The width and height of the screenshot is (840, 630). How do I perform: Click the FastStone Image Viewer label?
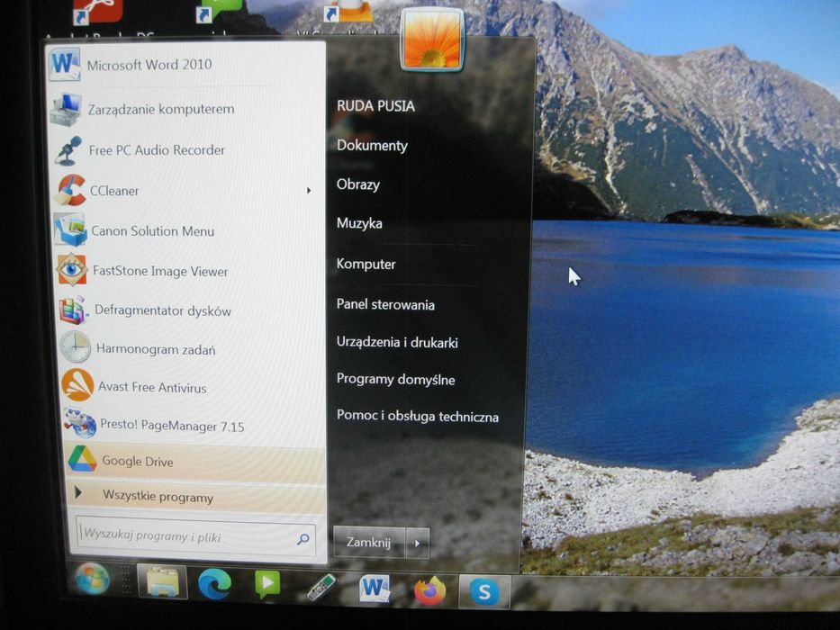pyautogui.click(x=160, y=271)
